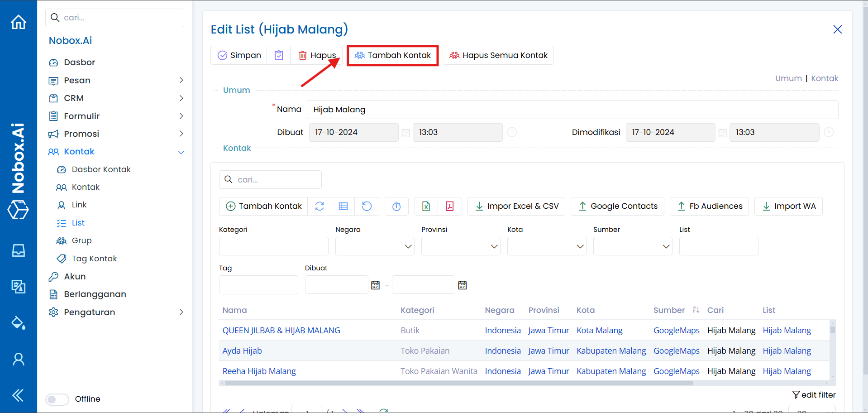Click the timer/history icon in contact toolbar
Viewport: 868px width, 413px height.
[x=396, y=206]
